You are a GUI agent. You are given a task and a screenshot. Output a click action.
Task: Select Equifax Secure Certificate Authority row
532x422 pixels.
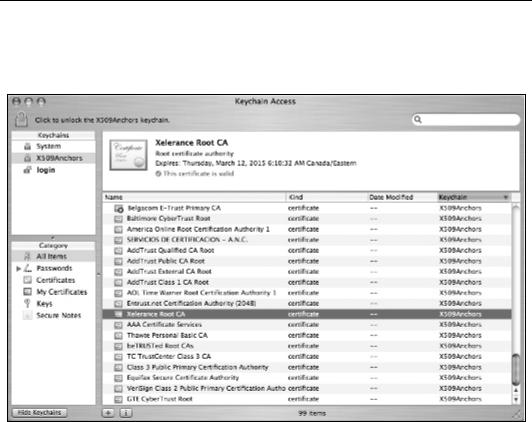point(307,378)
